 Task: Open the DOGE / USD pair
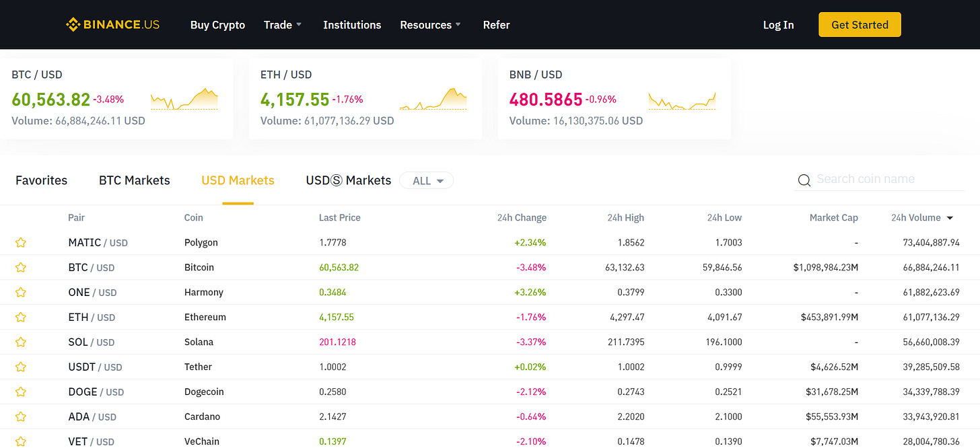point(96,391)
